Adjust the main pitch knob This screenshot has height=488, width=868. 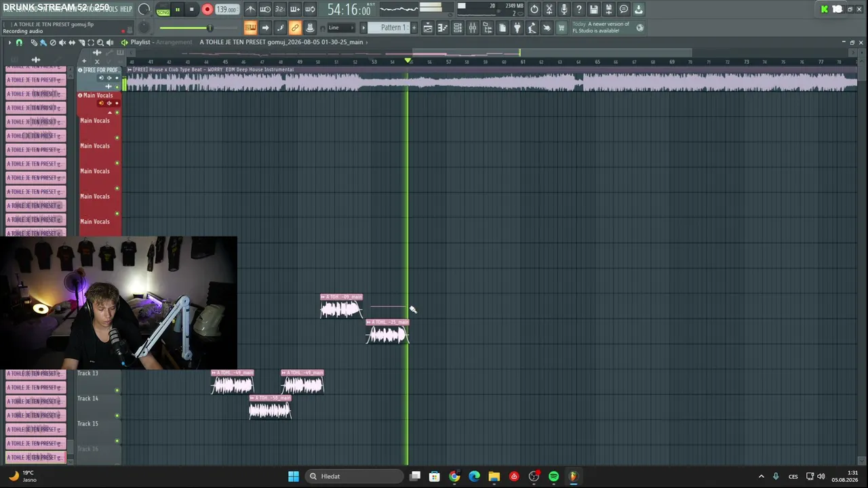(x=144, y=28)
